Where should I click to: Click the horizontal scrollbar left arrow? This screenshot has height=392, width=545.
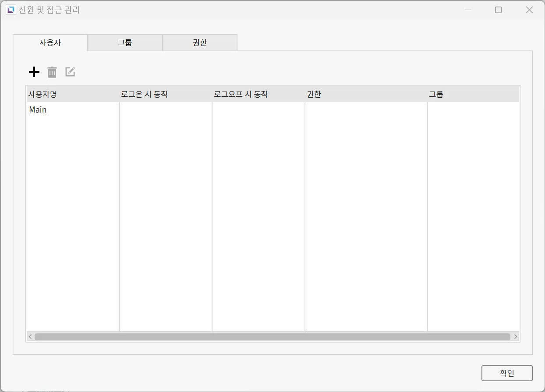point(30,336)
